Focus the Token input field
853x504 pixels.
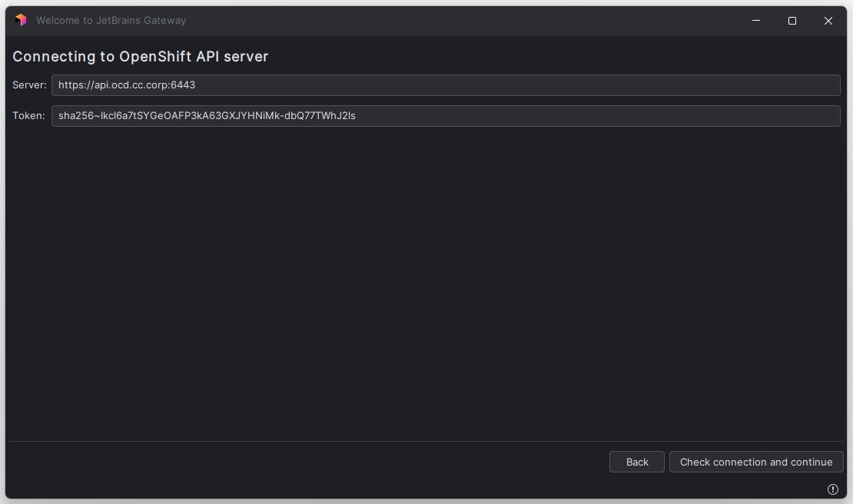[446, 116]
